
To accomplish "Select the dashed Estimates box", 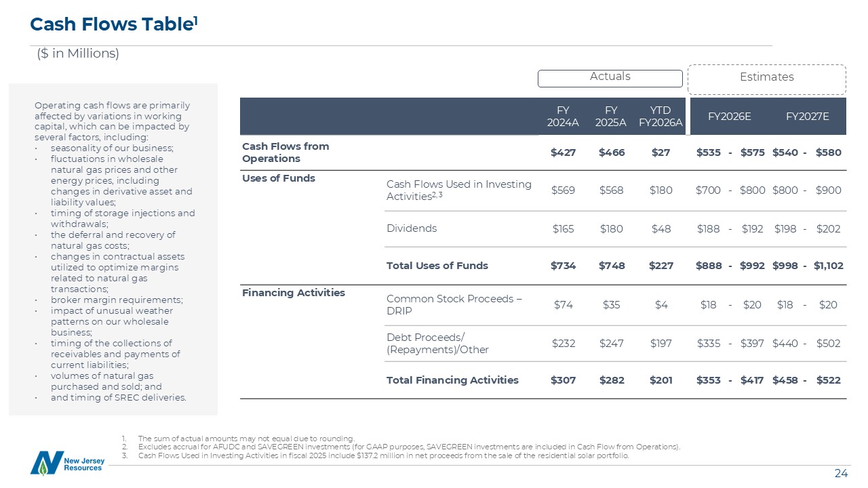I will [766, 79].
